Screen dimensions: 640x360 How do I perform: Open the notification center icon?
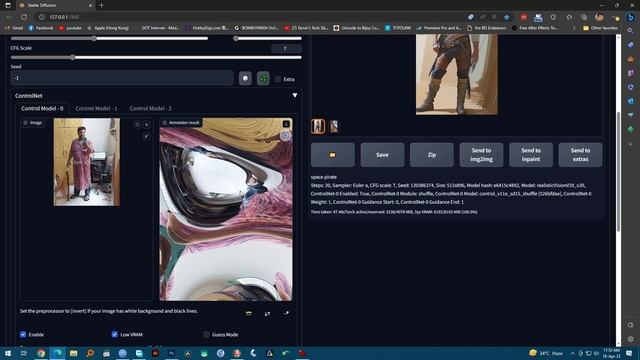tap(629, 353)
